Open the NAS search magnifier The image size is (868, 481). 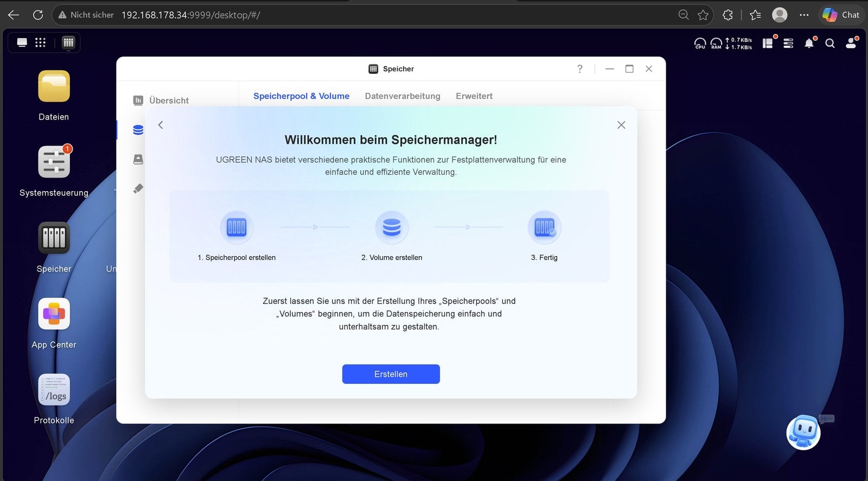tap(830, 43)
